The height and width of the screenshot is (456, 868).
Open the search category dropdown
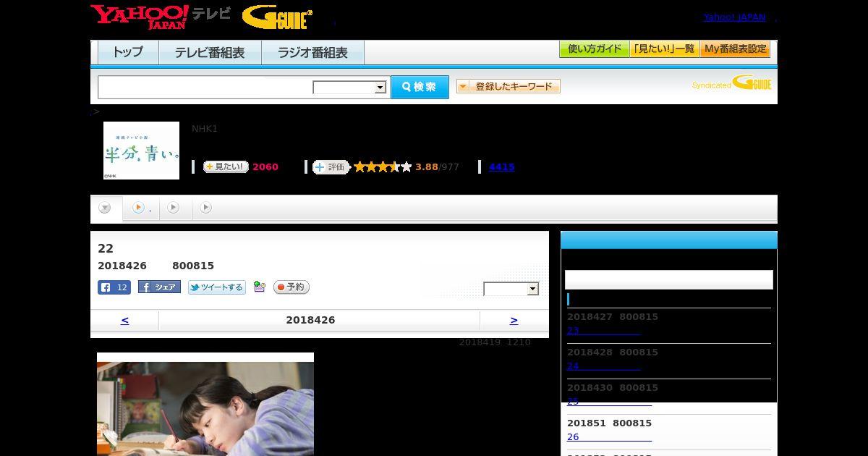coord(349,88)
